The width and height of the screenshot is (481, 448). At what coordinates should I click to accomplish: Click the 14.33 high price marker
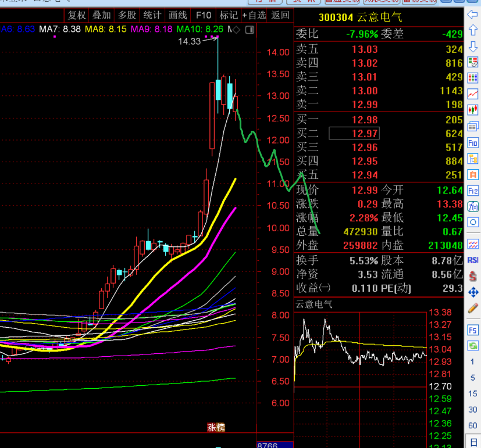pos(189,41)
